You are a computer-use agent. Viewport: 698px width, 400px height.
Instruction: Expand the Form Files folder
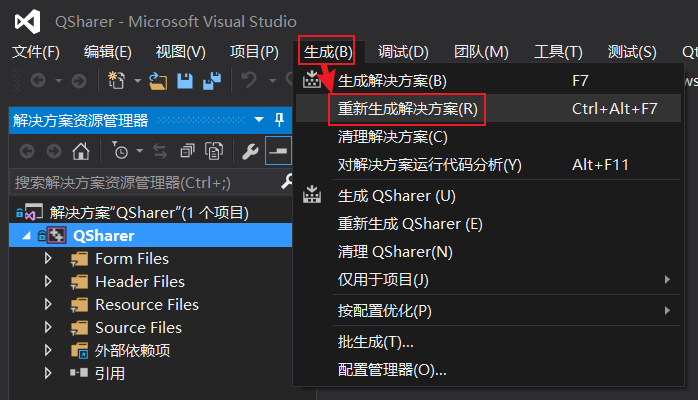tap(48, 259)
